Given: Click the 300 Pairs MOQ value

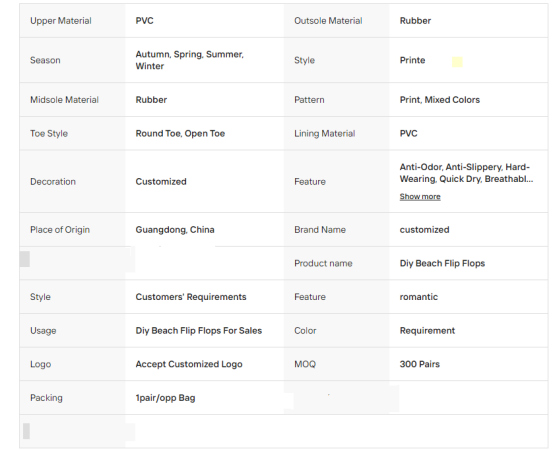Looking at the screenshot, I should tap(419, 364).
